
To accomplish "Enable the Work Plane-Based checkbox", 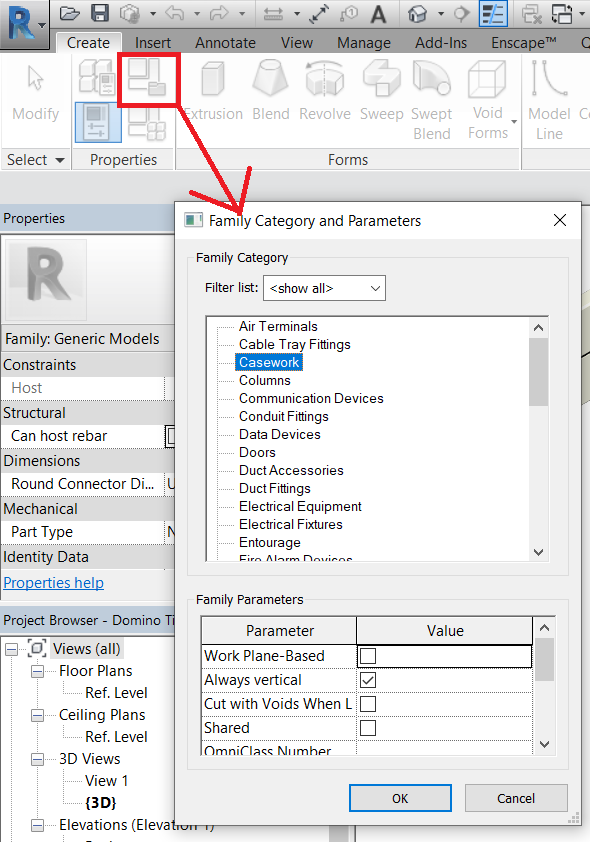I will 368,656.
